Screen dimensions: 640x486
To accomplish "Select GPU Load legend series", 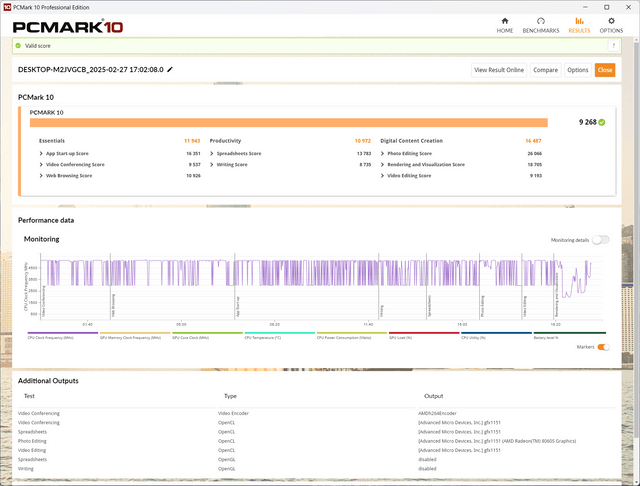I will pyautogui.click(x=424, y=335).
